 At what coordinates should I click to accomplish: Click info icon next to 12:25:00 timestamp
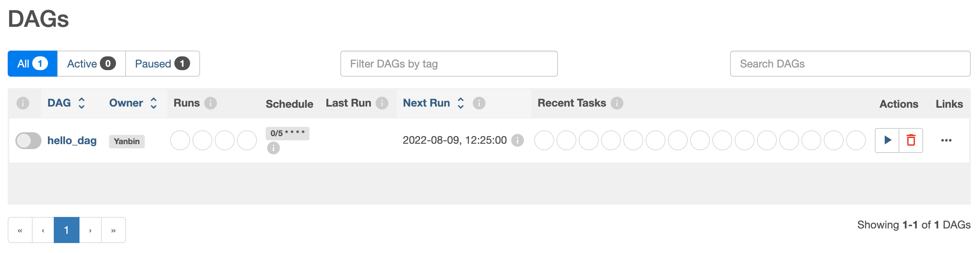(x=517, y=140)
